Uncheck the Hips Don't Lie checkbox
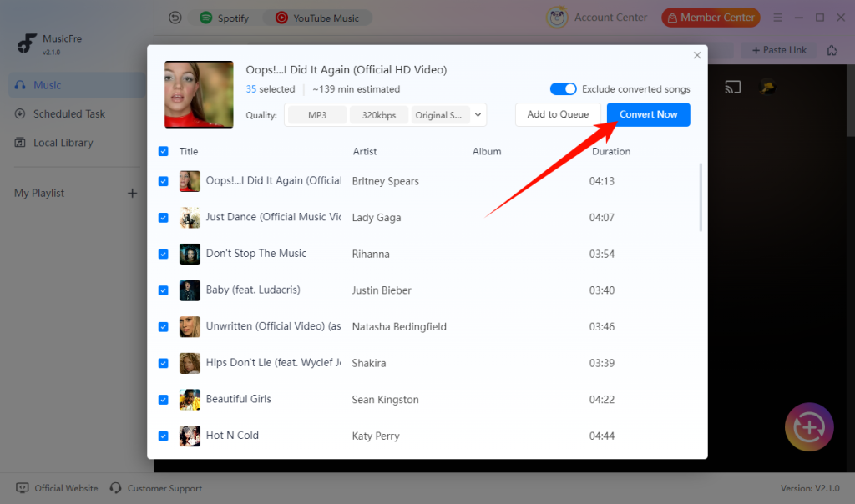Viewport: 855px width, 504px height. pyautogui.click(x=163, y=363)
